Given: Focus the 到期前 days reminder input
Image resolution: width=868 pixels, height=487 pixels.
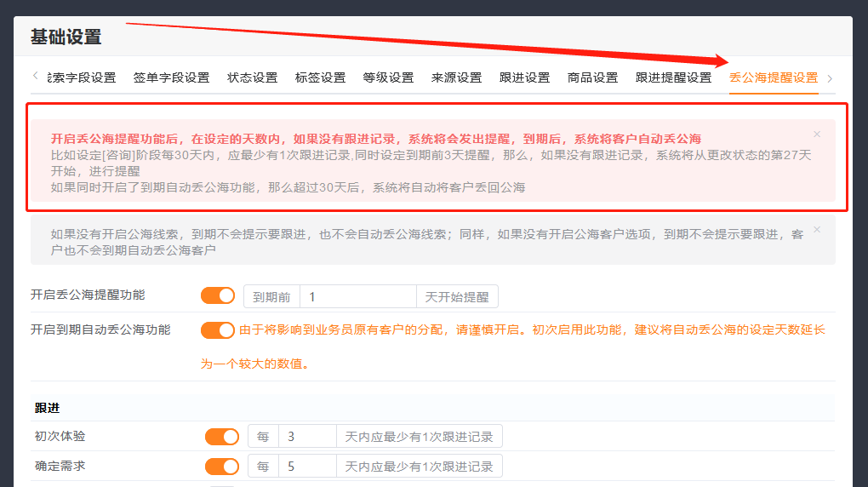Looking at the screenshot, I should coord(357,297).
